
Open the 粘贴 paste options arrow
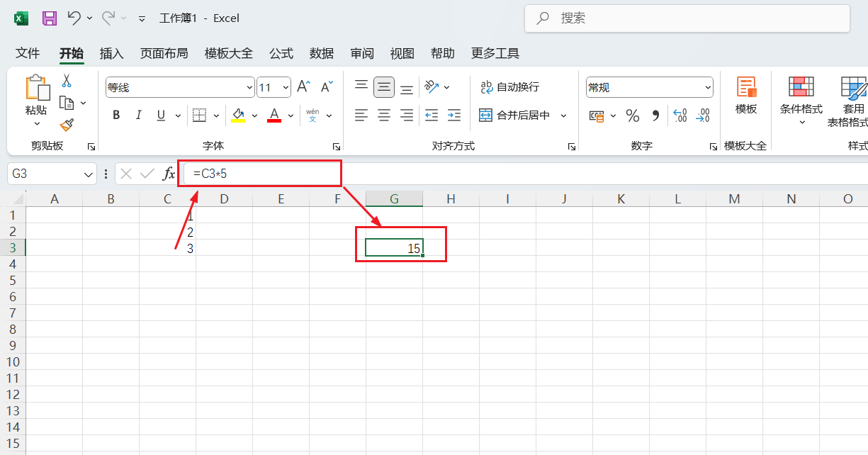(37, 124)
